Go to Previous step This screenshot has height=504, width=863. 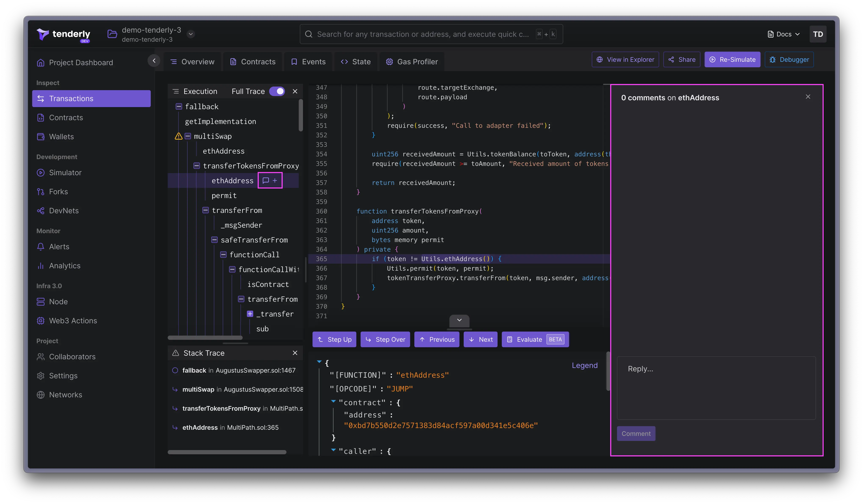click(x=437, y=339)
